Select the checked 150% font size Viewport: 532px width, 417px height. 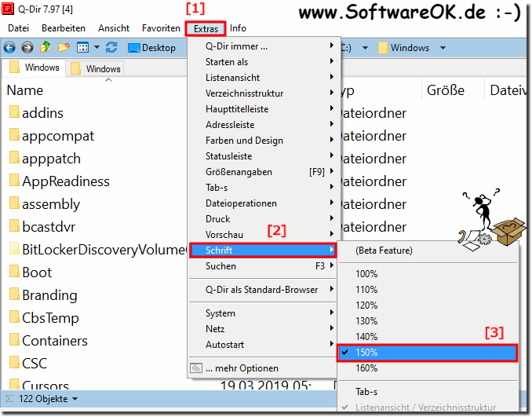[428, 352]
